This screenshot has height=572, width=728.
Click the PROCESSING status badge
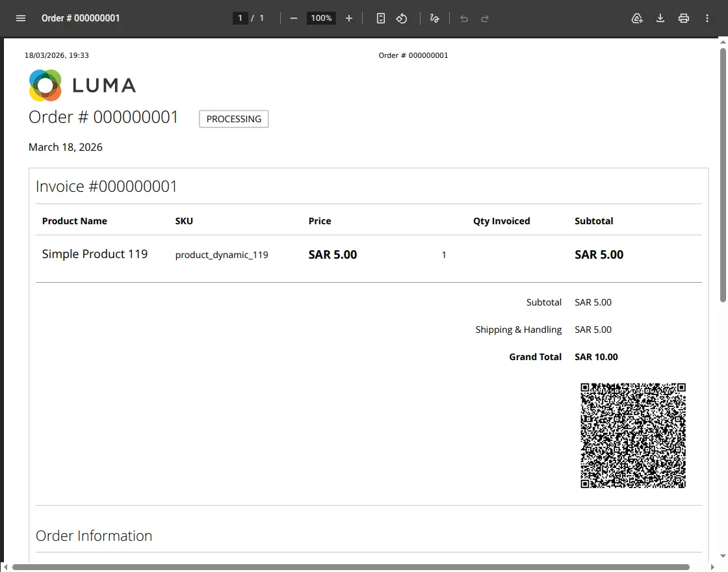(233, 119)
